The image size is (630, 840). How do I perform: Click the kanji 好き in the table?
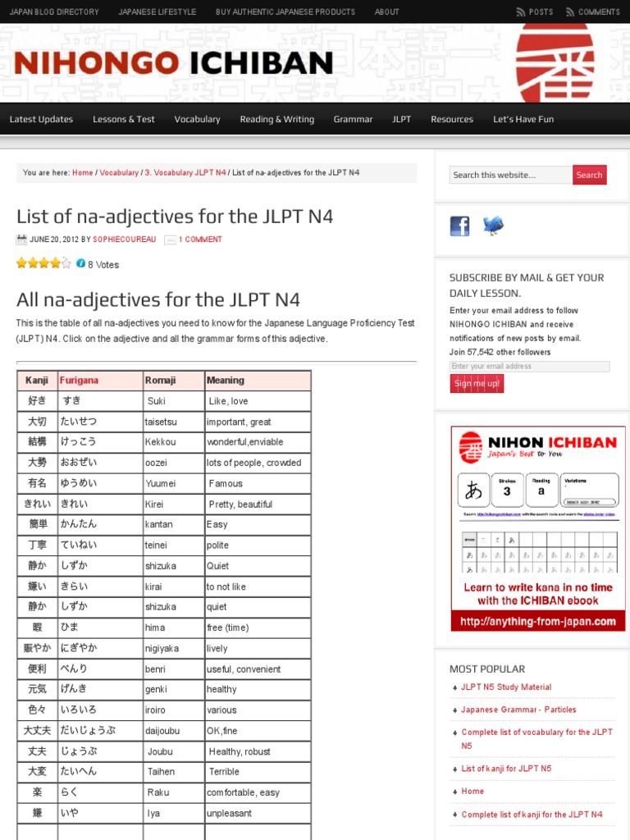[x=37, y=400]
